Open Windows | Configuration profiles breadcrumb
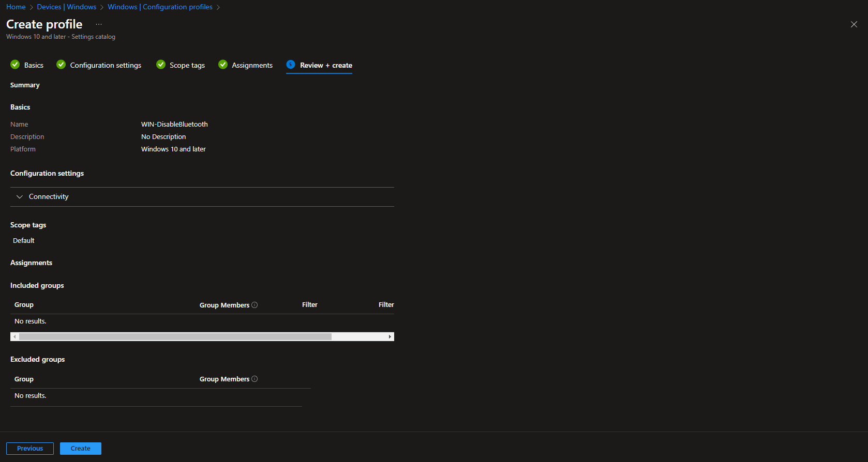Image resolution: width=868 pixels, height=462 pixels. coord(160,7)
